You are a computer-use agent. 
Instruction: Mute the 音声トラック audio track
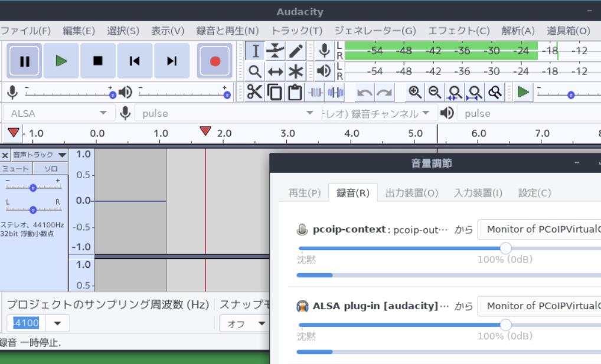click(16, 168)
